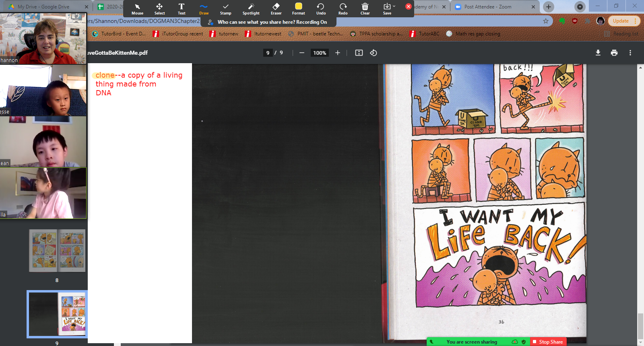Edit the current page number field
Screen dimensions: 644x346
tap(268, 53)
